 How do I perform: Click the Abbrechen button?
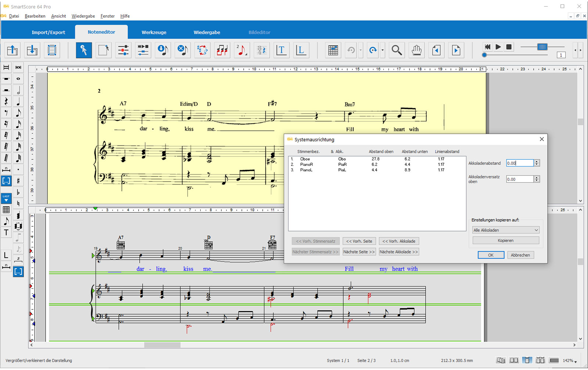(x=520, y=255)
